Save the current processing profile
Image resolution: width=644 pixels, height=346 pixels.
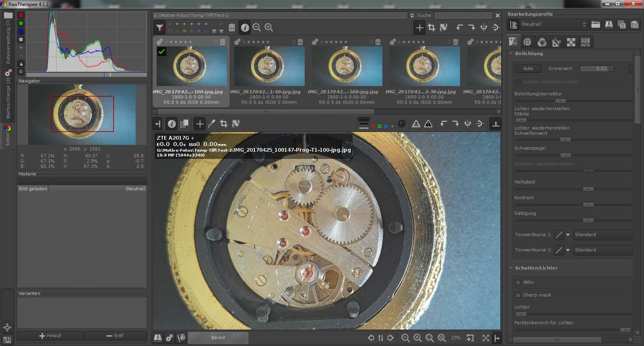[609, 25]
